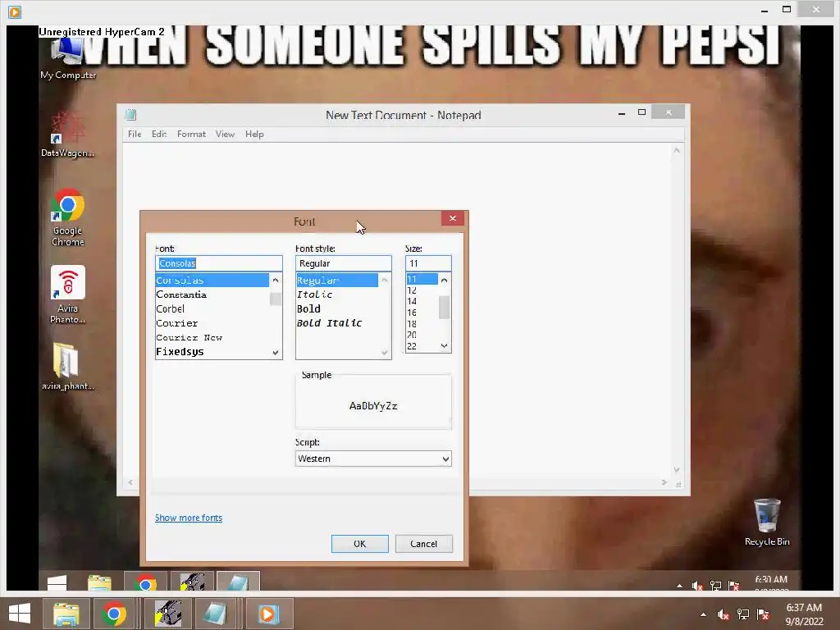The height and width of the screenshot is (630, 840).
Task: Click the Notepad title bar icon
Action: (130, 115)
